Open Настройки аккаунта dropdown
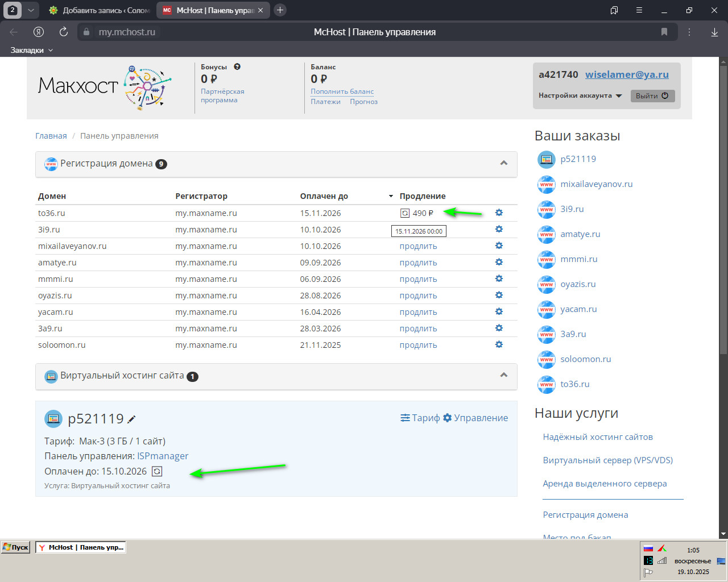Screen dimensions: 728x582 tap(580, 95)
